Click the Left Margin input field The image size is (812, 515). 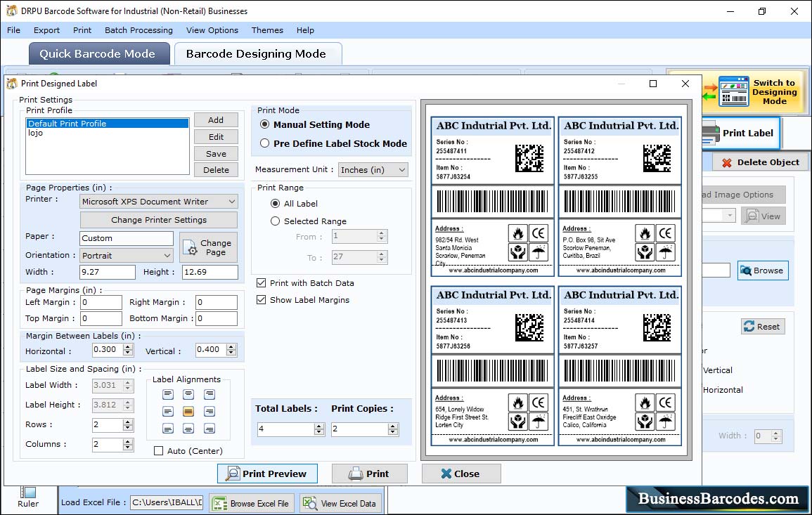tap(101, 303)
